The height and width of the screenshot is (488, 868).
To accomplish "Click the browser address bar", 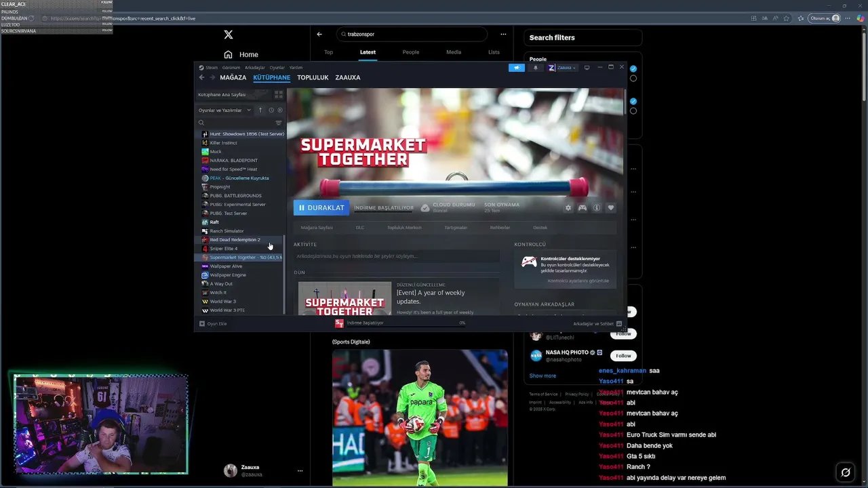I will pyautogui.click(x=393, y=18).
